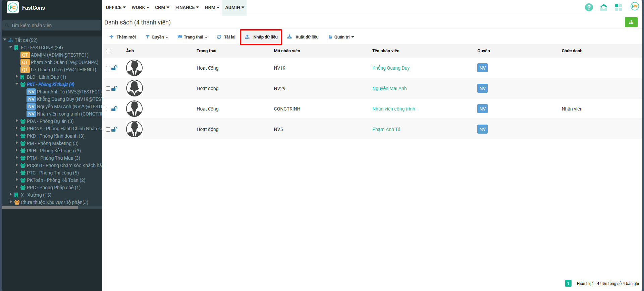Tick the checkbox for Nguyễn Mai Anh row
644x291 pixels.
(x=108, y=89)
